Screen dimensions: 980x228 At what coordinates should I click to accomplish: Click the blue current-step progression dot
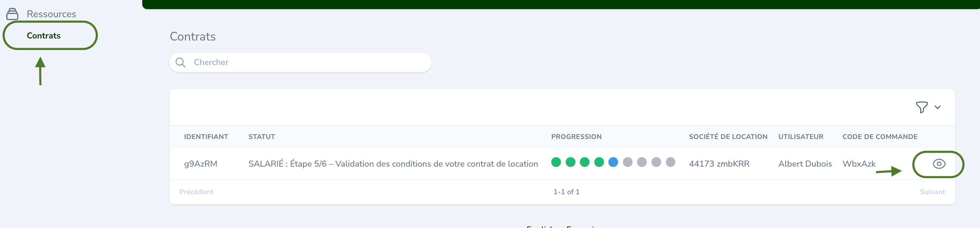pyautogui.click(x=613, y=163)
